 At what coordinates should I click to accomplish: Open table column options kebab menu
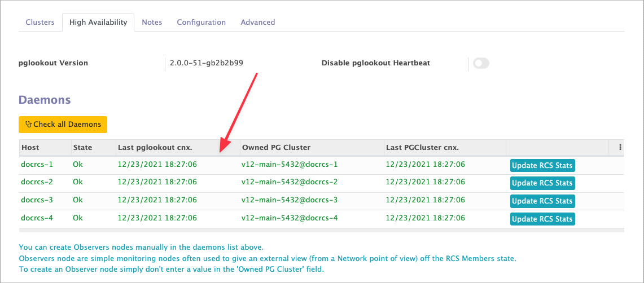tap(620, 148)
